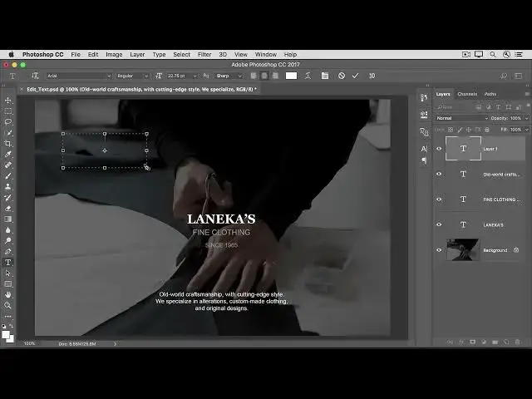Hide Layer 1 using its eye icon
Viewport: 532px width, 399px height.
(439, 149)
